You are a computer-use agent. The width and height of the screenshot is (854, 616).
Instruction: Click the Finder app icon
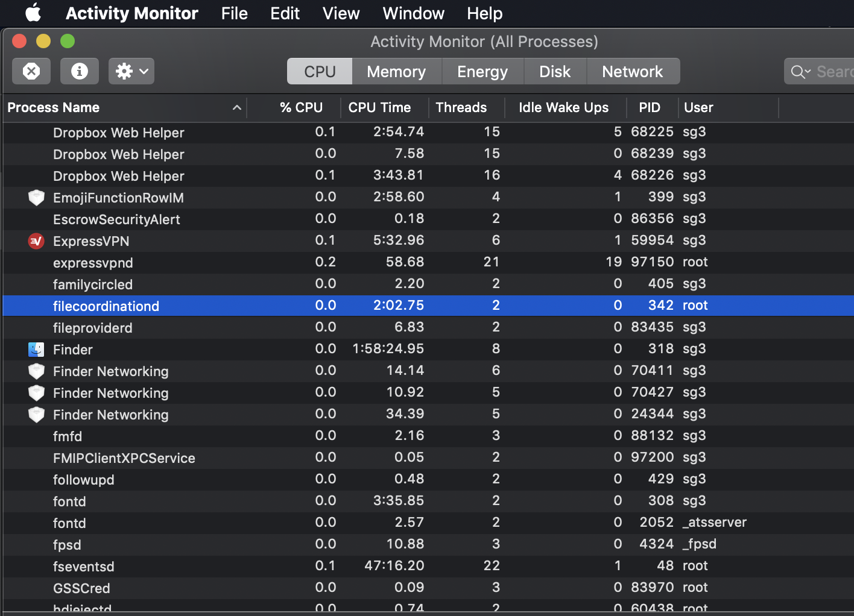[x=36, y=350]
